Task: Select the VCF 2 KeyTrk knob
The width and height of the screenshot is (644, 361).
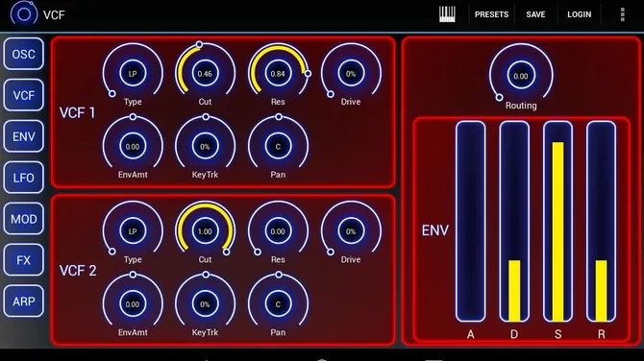Action: [205, 304]
